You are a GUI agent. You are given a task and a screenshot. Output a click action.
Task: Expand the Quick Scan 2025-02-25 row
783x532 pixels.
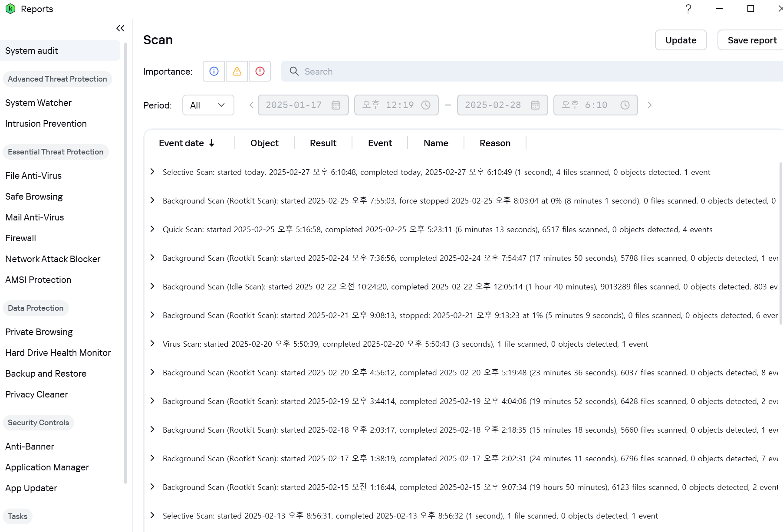pyautogui.click(x=152, y=229)
